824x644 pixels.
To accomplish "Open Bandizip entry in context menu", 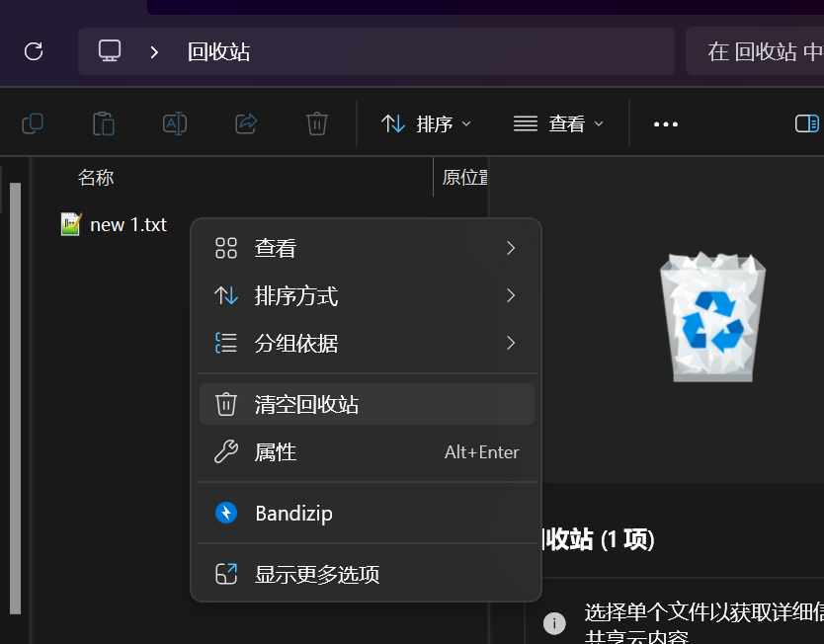I will (x=367, y=514).
